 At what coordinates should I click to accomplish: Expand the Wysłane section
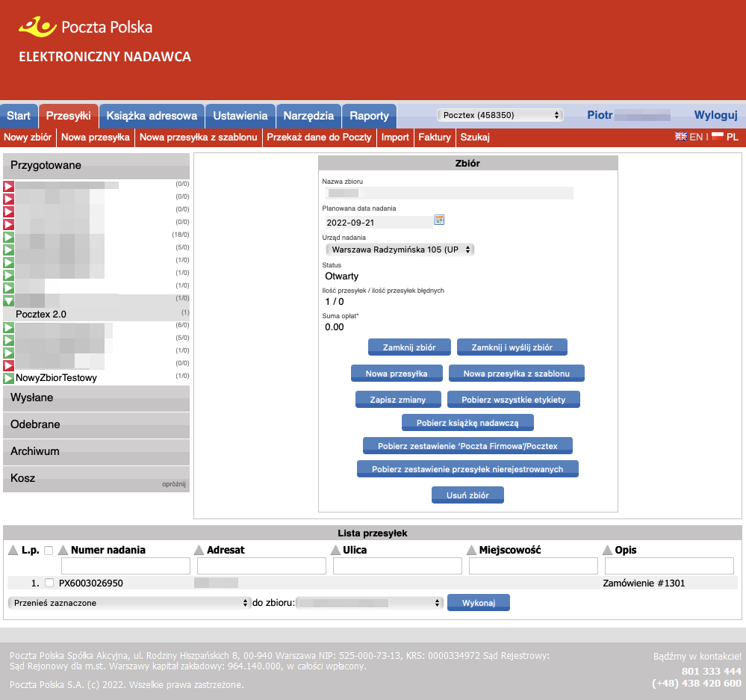coord(96,398)
